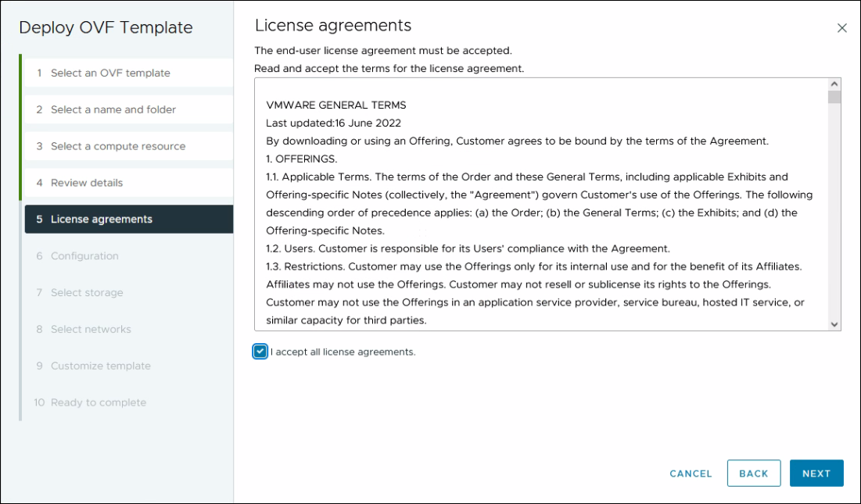
Task: Go to the Select networks step
Action: click(95, 329)
